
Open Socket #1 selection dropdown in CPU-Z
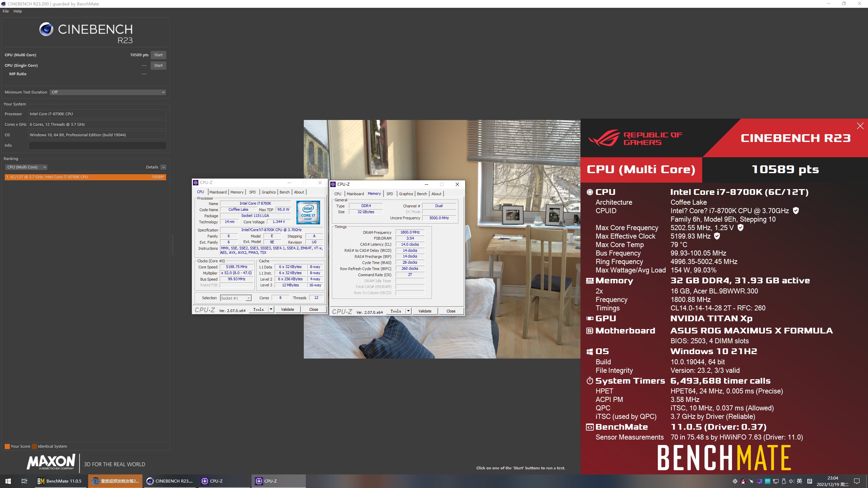click(x=236, y=298)
